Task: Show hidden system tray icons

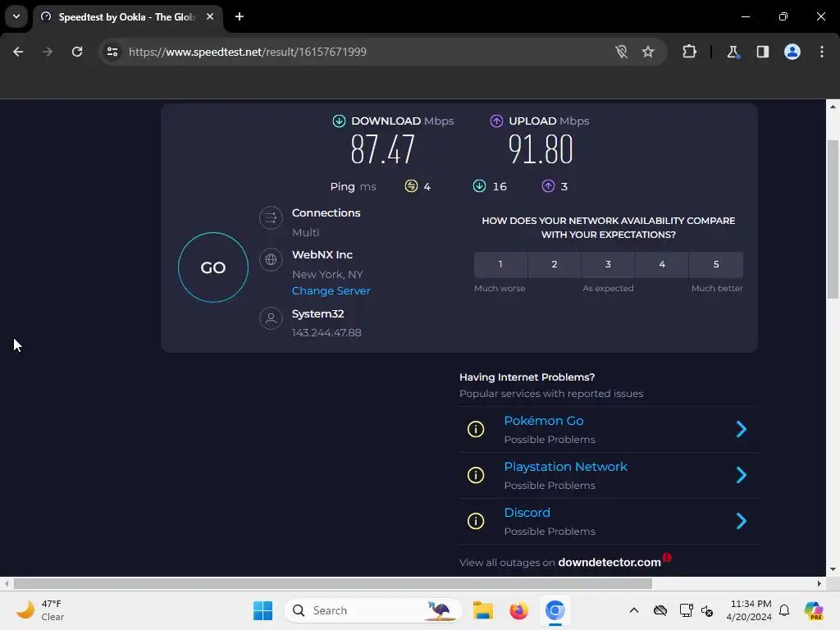Action: point(634,610)
